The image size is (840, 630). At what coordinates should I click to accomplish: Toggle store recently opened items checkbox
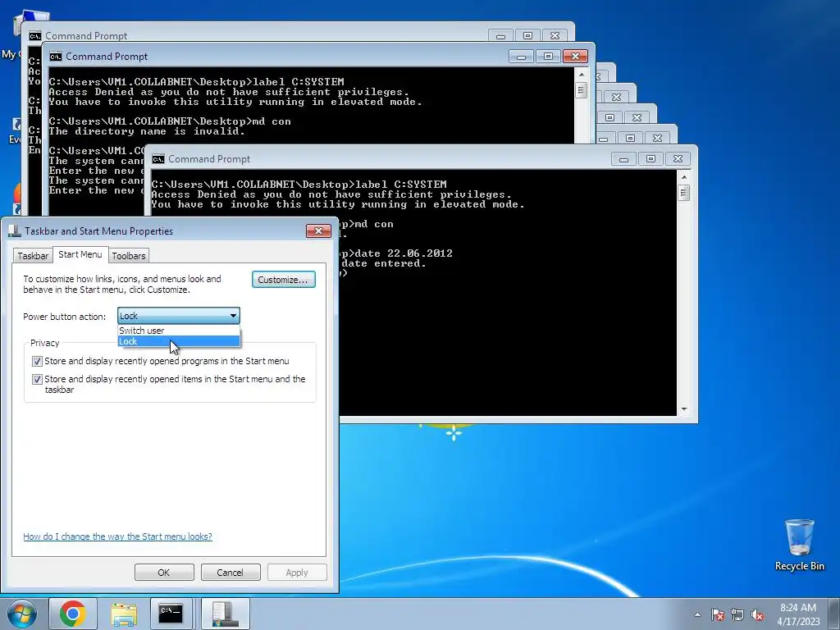pos(37,379)
